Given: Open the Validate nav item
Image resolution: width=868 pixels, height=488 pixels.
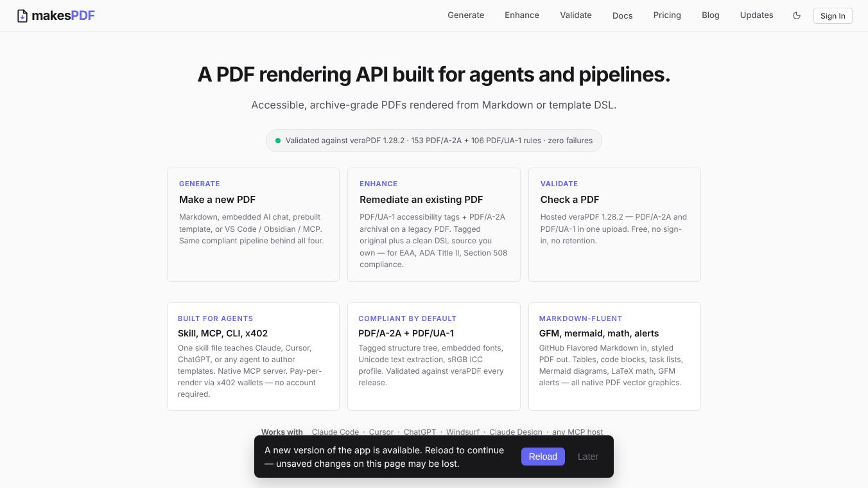Looking at the screenshot, I should tap(576, 15).
